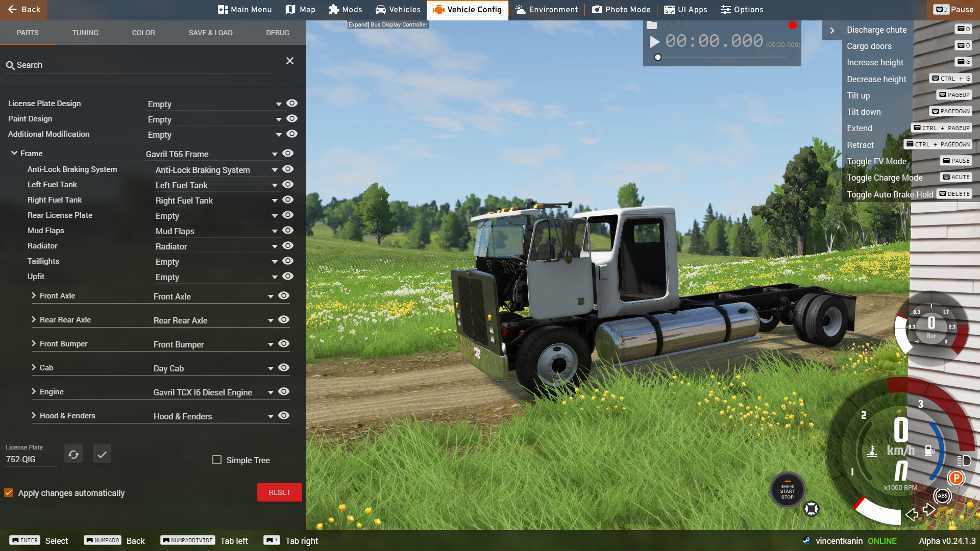Open the Mods menu

point(346,10)
